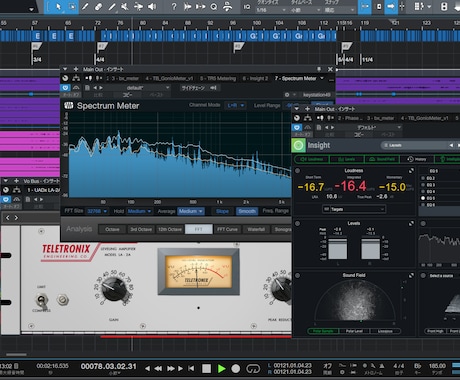
Task: Select the Mute tool with crossed-out speaker
Action: click(125, 6)
